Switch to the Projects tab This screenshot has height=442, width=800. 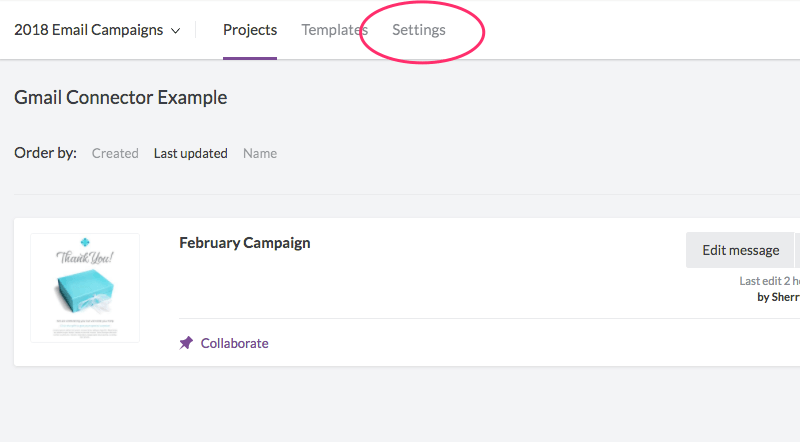[250, 30]
